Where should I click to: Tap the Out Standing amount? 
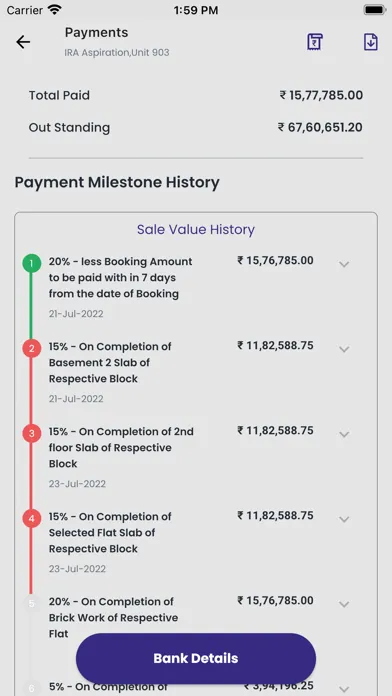[x=320, y=127]
